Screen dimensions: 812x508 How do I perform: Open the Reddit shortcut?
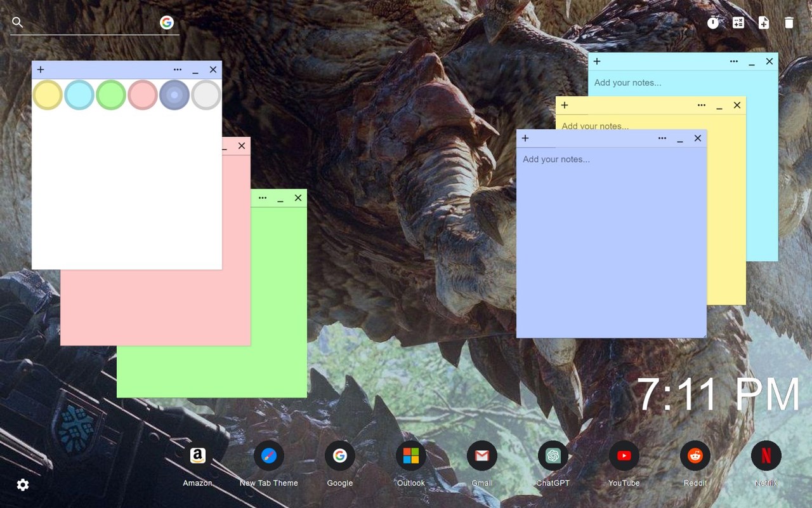click(695, 456)
